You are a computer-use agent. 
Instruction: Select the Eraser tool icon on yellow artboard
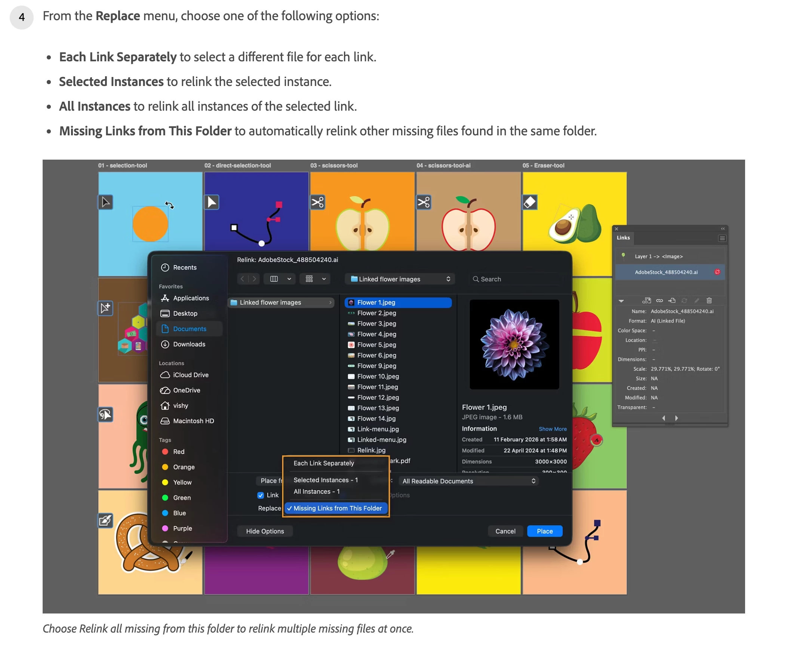click(529, 202)
